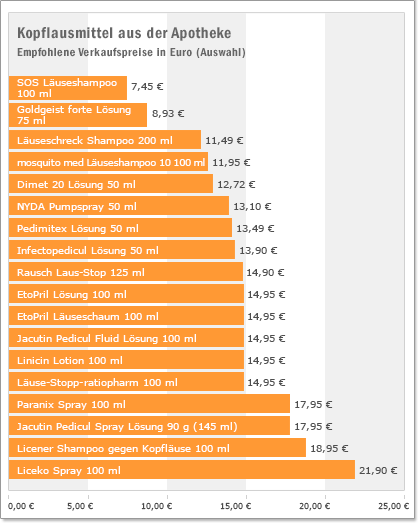Screen dimensions: 420x528
Task: Click the Paranix Spray 100 ml bar
Action: pyautogui.click(x=149, y=404)
